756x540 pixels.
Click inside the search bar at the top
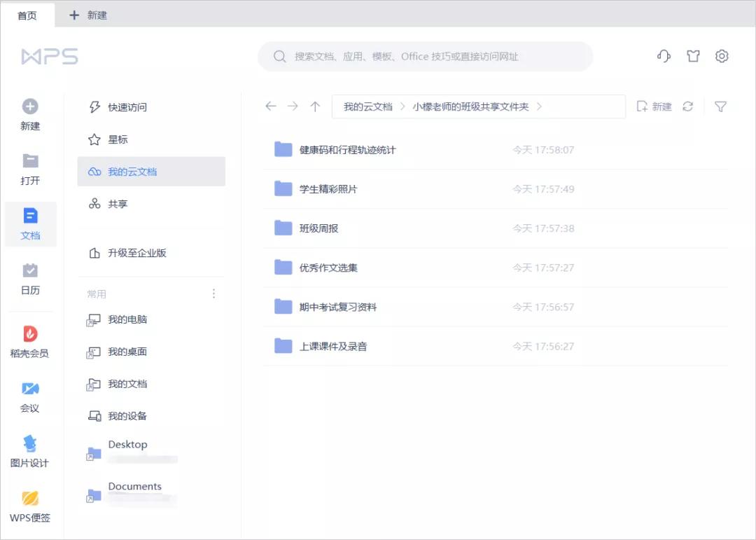tap(427, 56)
